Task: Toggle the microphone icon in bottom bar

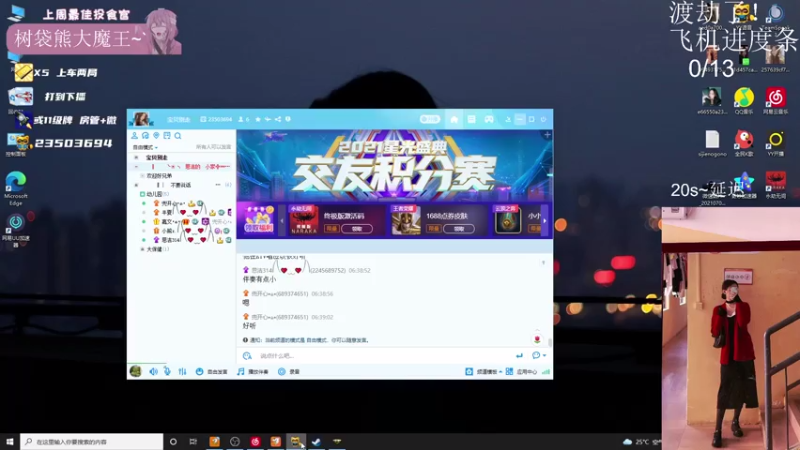Action: (167, 371)
